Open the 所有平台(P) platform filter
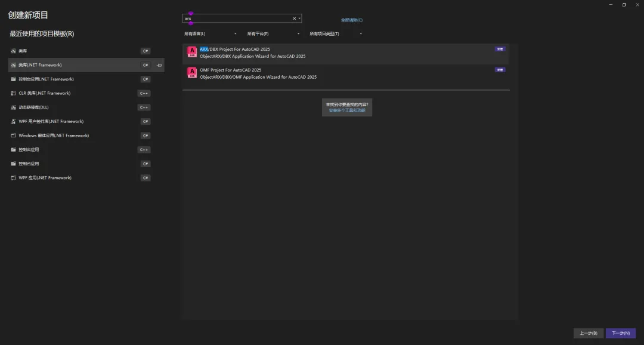Image resolution: width=644 pixels, height=345 pixels. 273,33
